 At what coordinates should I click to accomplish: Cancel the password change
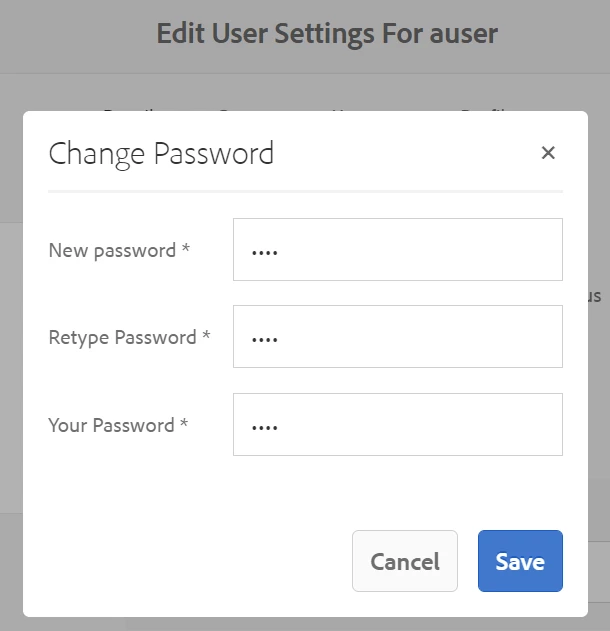tap(405, 561)
